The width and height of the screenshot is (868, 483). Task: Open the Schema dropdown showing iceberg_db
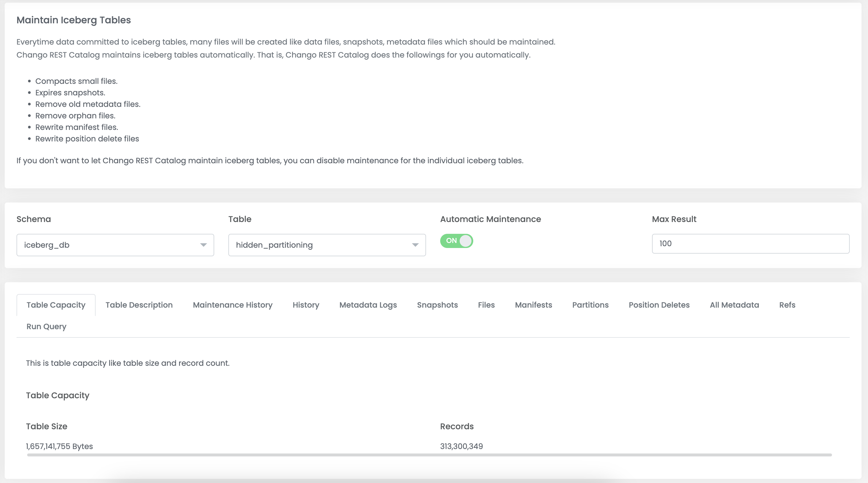pyautogui.click(x=115, y=245)
